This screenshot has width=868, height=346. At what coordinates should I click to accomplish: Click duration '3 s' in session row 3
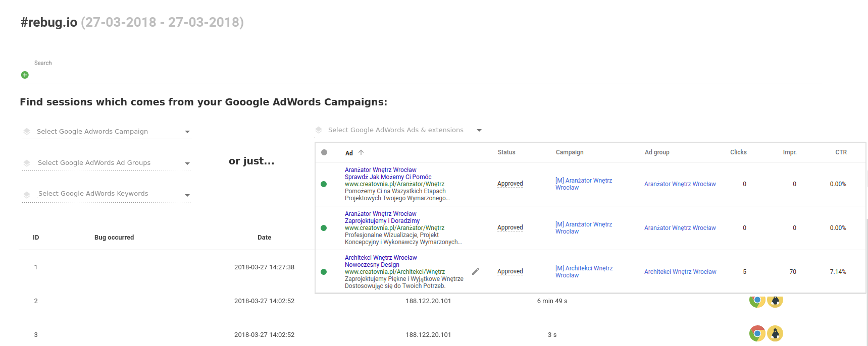pyautogui.click(x=552, y=335)
